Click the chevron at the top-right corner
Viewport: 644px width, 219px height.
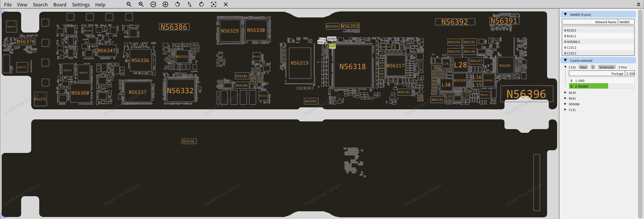pos(638,4)
